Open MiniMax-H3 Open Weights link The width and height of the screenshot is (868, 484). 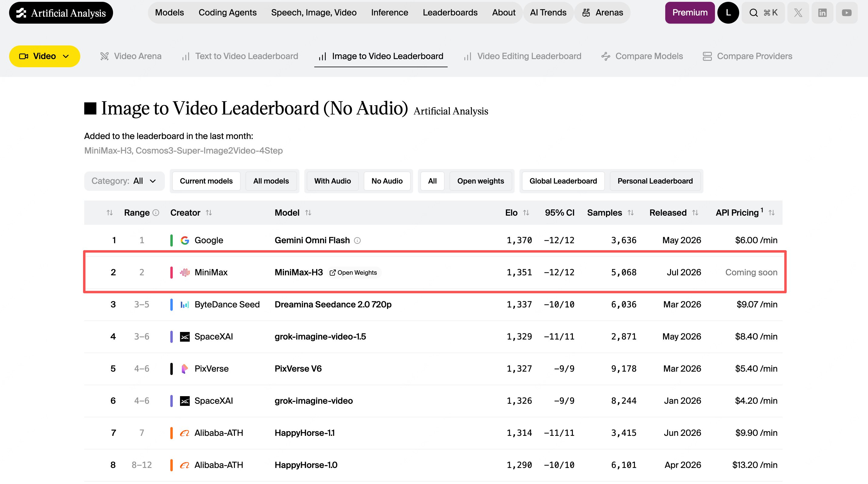pos(353,273)
